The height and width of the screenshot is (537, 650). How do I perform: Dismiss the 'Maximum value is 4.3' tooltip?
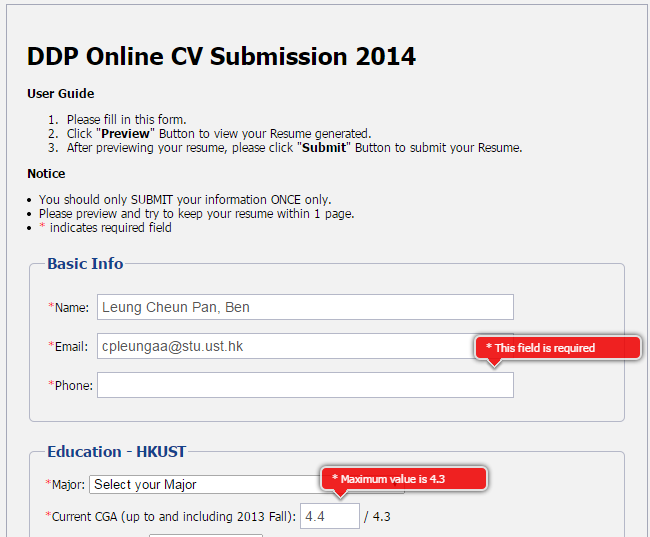[x=404, y=479]
